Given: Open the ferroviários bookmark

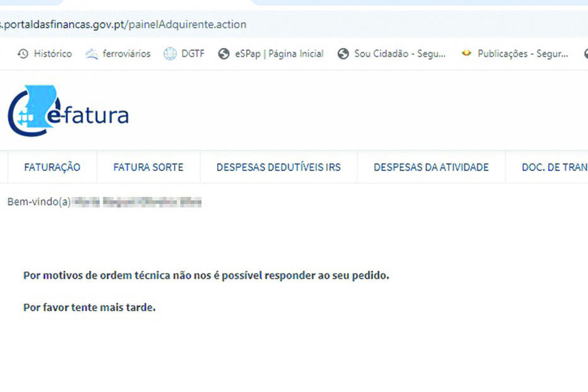Looking at the screenshot, I should click(126, 54).
